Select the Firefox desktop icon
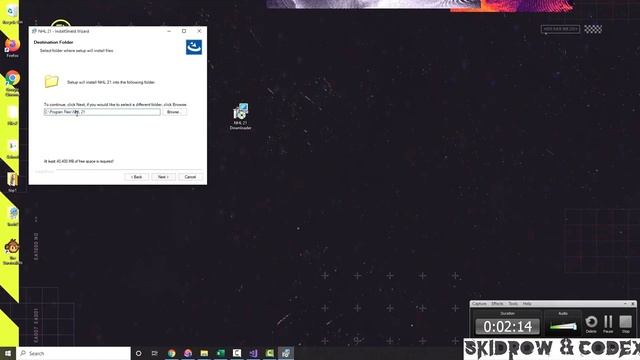The image size is (640, 360). pyautogui.click(x=12, y=47)
